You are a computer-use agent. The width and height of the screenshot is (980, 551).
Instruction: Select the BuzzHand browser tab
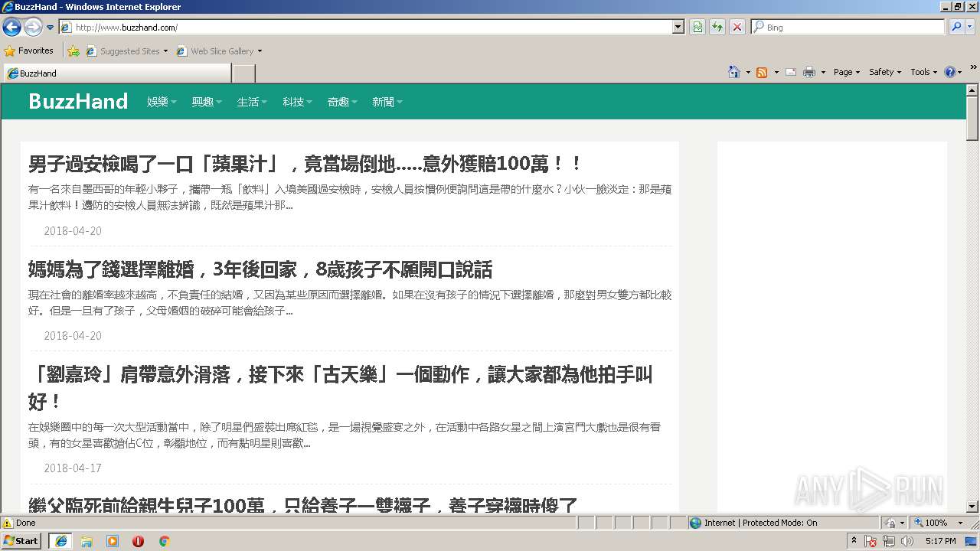click(x=117, y=73)
